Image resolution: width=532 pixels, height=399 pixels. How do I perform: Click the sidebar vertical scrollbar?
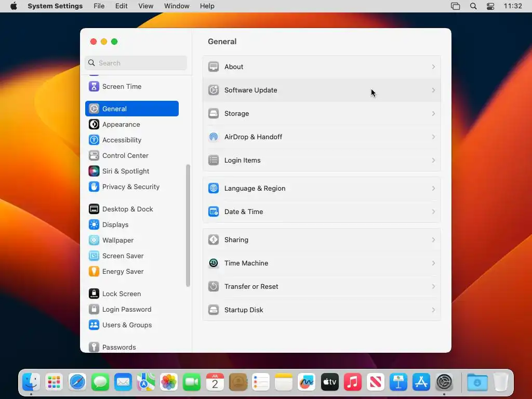point(188,225)
